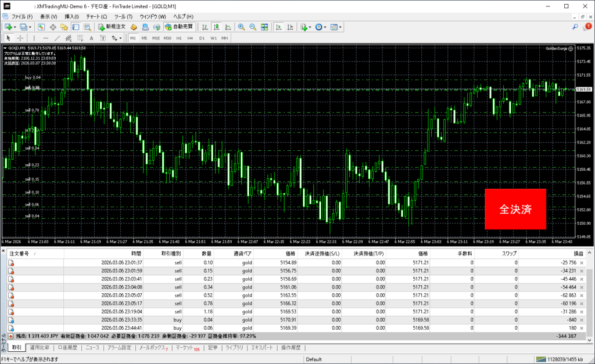The width and height of the screenshot is (595, 364).
Task: Open the search magnifier icon
Action: (x=575, y=27)
